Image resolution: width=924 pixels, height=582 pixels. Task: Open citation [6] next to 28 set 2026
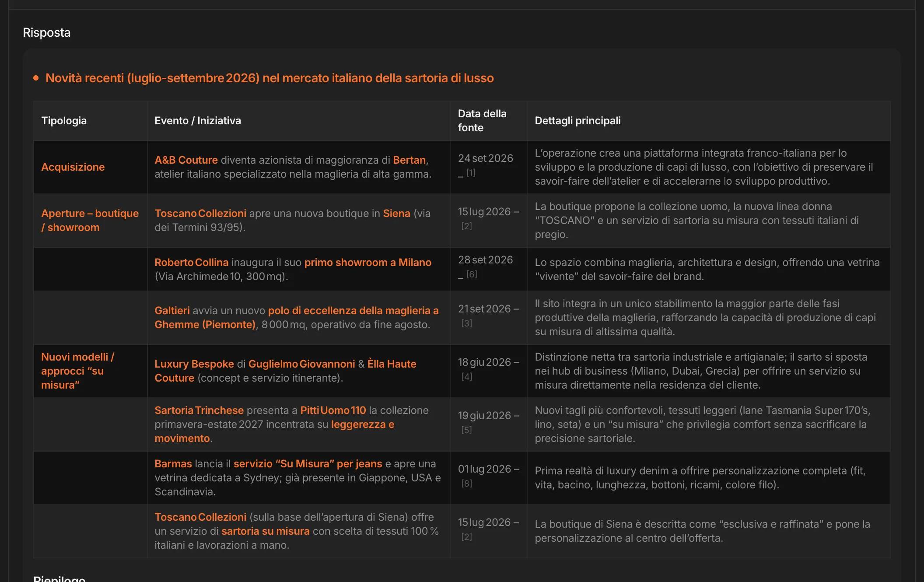tap(472, 274)
